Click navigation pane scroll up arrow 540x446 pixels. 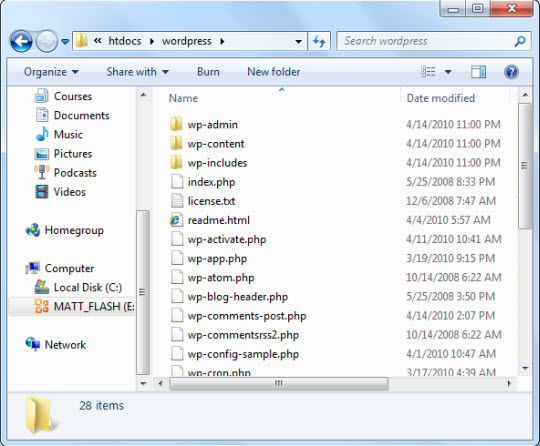pyautogui.click(x=143, y=95)
